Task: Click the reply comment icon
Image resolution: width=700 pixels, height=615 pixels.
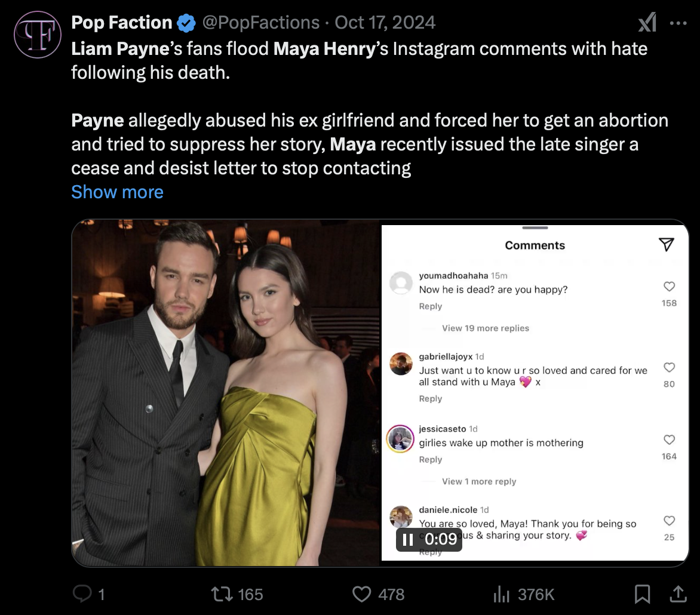Action: click(81, 594)
